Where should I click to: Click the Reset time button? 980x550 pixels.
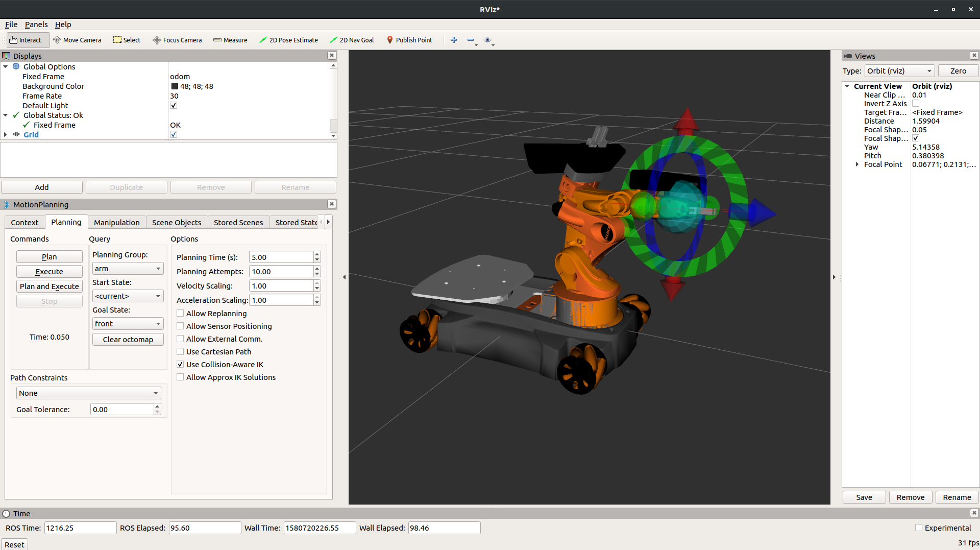pos(14,544)
